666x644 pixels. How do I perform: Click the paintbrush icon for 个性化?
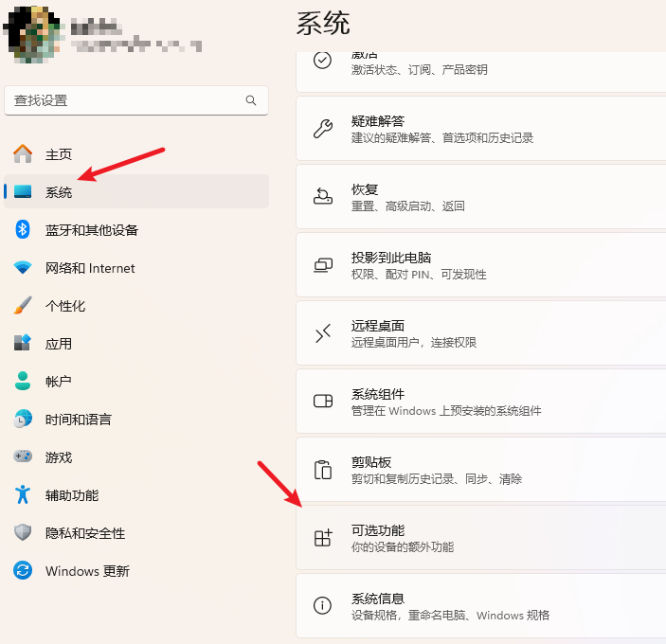23,306
